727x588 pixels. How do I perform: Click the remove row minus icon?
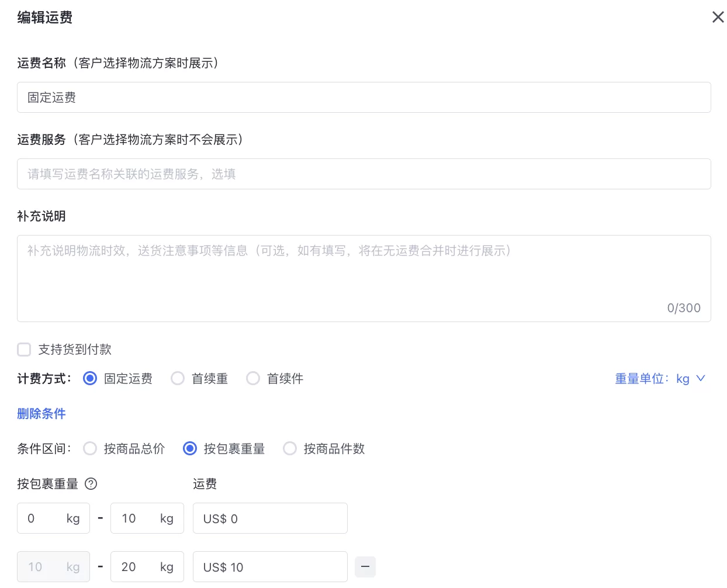point(365,566)
